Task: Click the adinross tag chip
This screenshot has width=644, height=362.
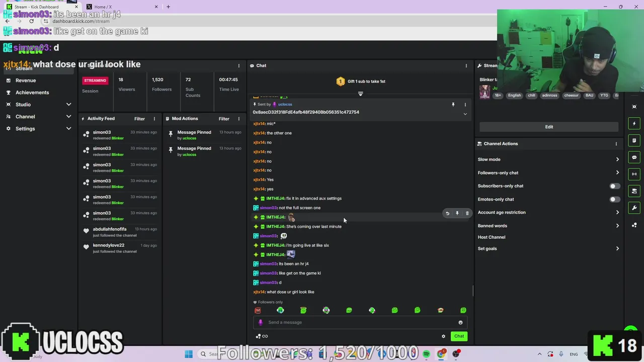Action: pyautogui.click(x=549, y=96)
